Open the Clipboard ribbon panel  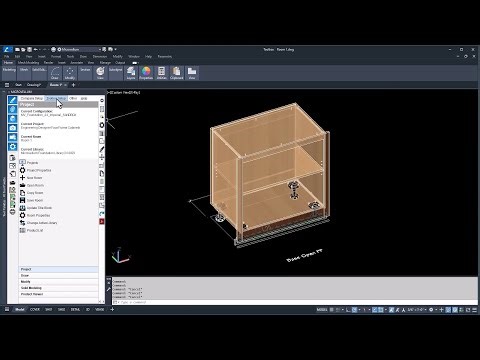[x=177, y=73]
